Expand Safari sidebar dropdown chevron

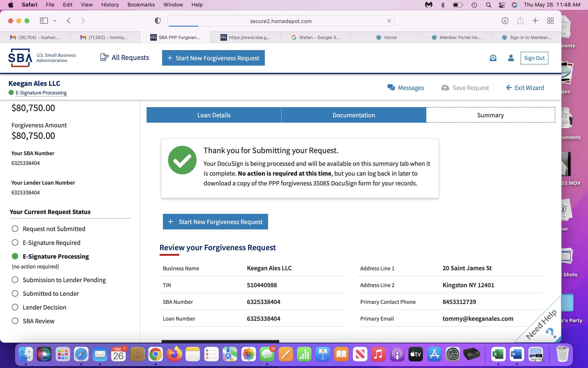[x=55, y=21]
